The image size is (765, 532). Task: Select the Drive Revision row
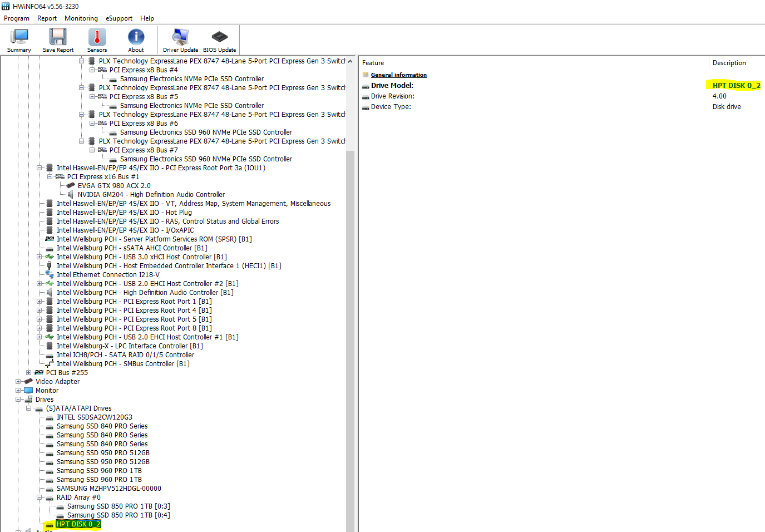coord(562,96)
